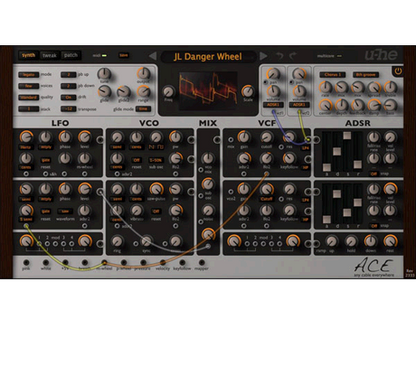Click the glide knob
Viewport: 416px width, 376px height.
point(104,91)
